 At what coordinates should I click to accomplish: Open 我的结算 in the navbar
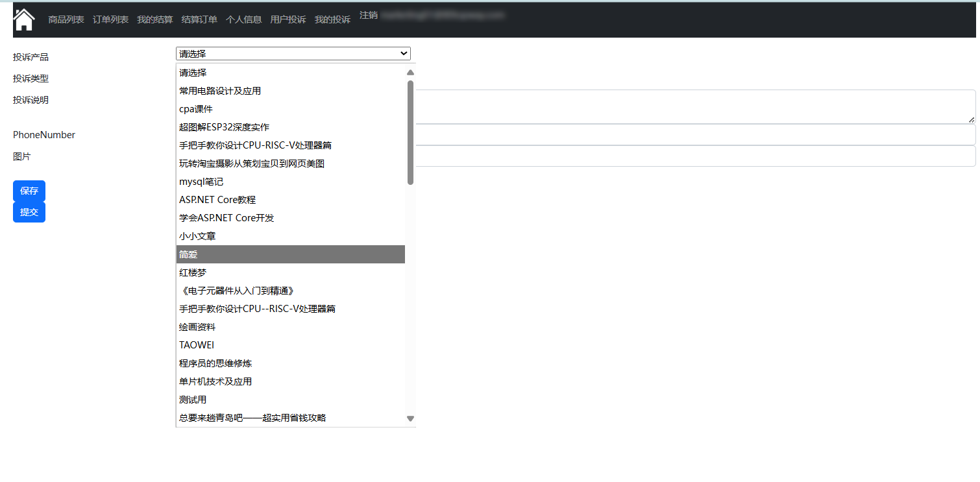[154, 19]
